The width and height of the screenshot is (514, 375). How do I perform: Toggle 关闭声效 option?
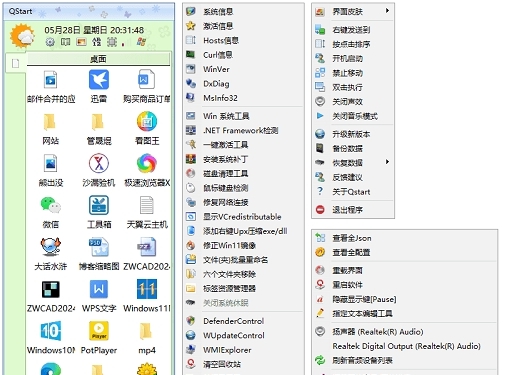(353, 102)
